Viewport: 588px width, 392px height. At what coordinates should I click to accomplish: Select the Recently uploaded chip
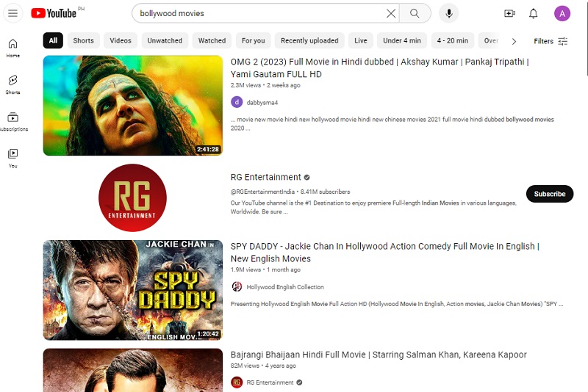[309, 40]
